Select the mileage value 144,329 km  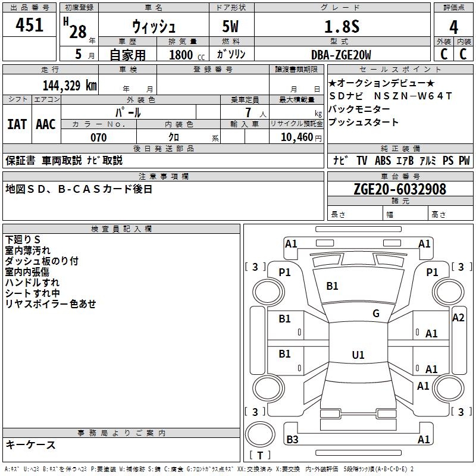(x=70, y=85)
